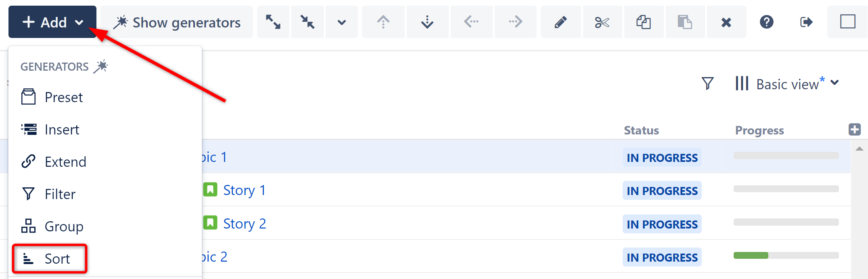This screenshot has height=279, width=868.
Task: Click the green progress bar
Action: pyautogui.click(x=751, y=256)
